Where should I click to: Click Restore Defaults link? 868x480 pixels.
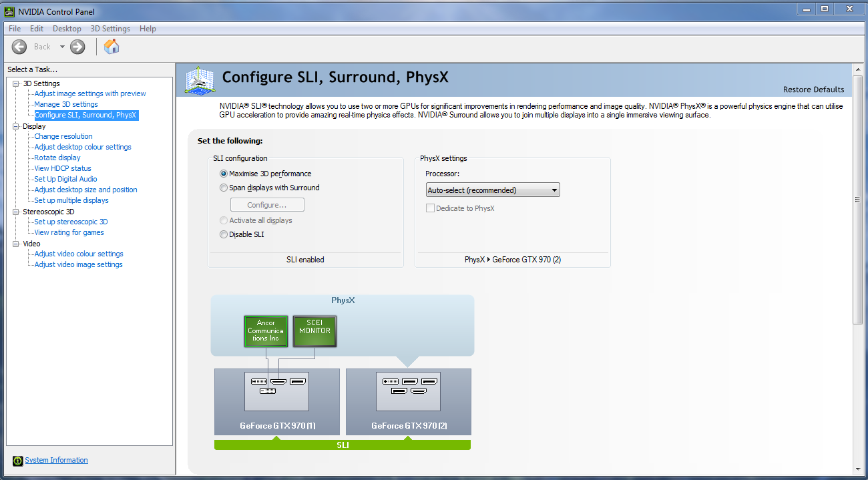pyautogui.click(x=813, y=89)
